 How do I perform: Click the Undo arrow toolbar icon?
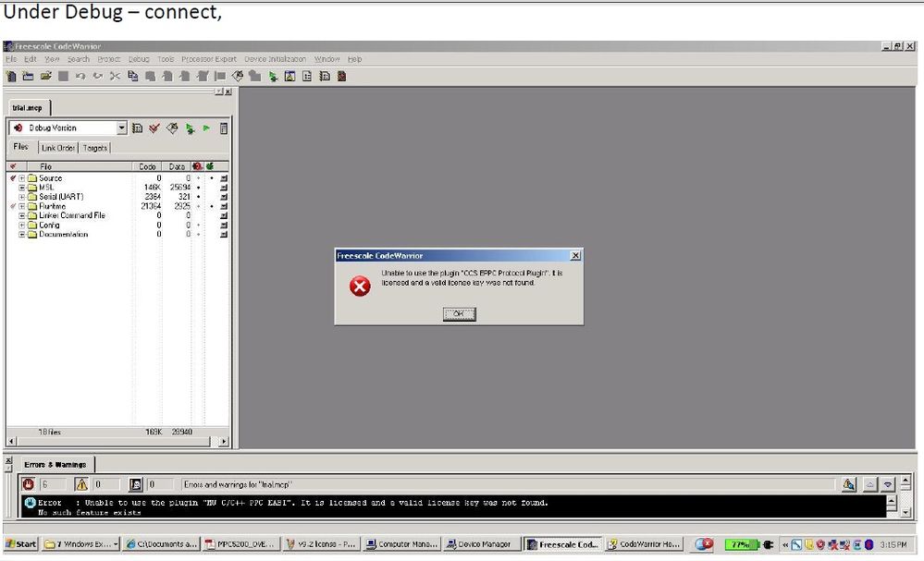pyautogui.click(x=80, y=76)
